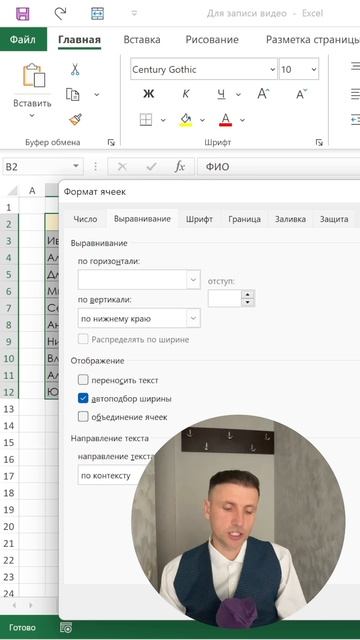Expand the font name dropdown arrow
The image size is (360, 640).
(x=273, y=69)
